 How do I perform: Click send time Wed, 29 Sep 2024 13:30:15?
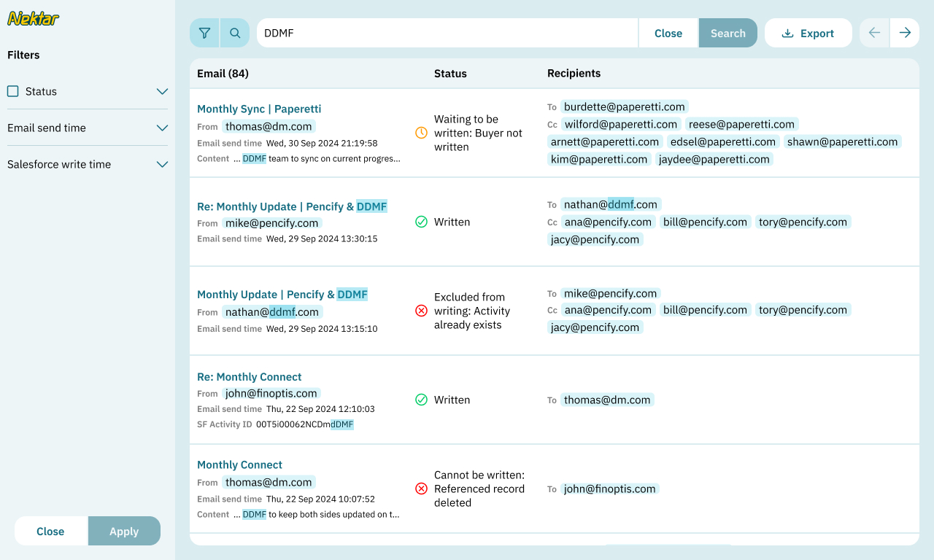(322, 238)
